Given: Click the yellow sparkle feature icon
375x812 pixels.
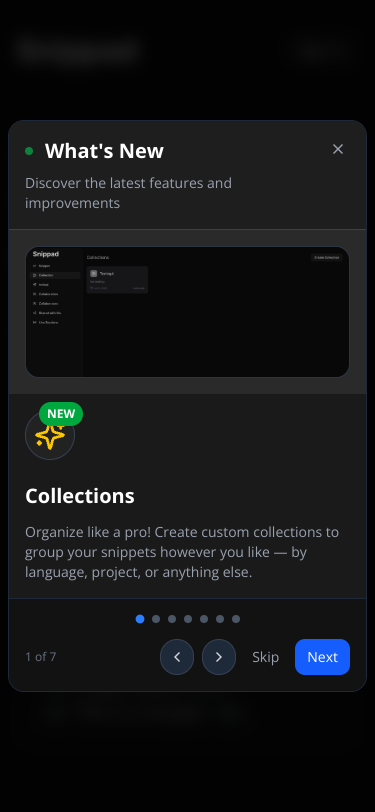Looking at the screenshot, I should pyautogui.click(x=50, y=436).
